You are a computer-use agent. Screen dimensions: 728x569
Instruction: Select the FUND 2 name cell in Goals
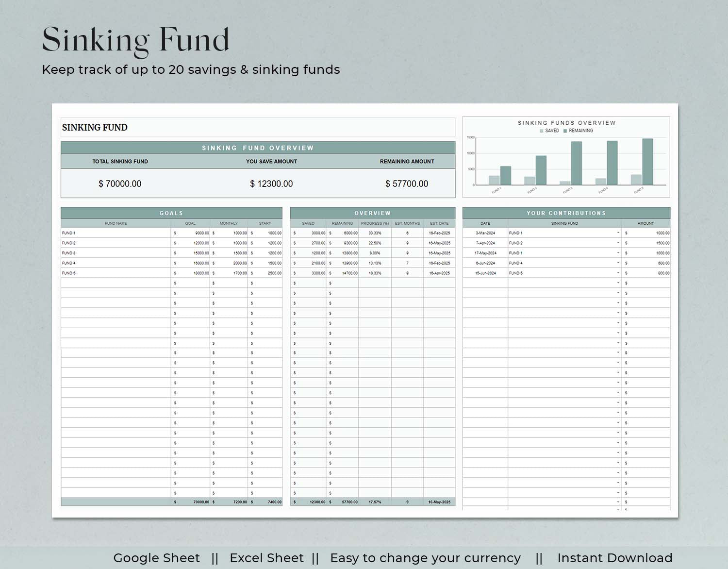click(x=116, y=243)
